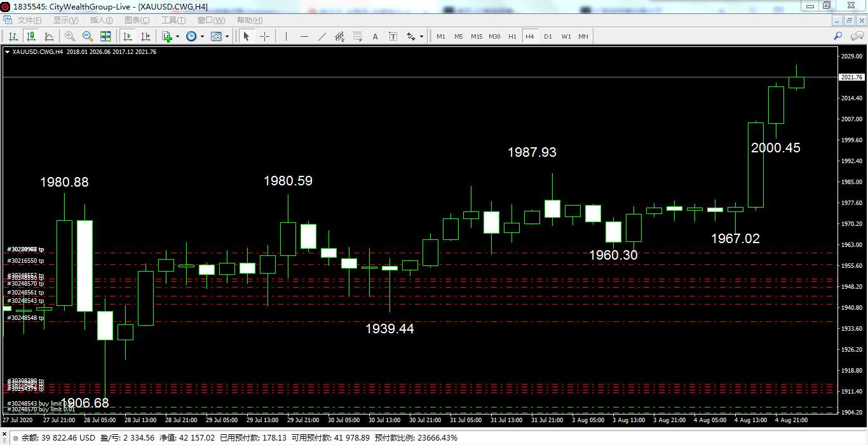Select the text 'A' drawing tool
Screen dimensions: 868x445
[x=376, y=36]
